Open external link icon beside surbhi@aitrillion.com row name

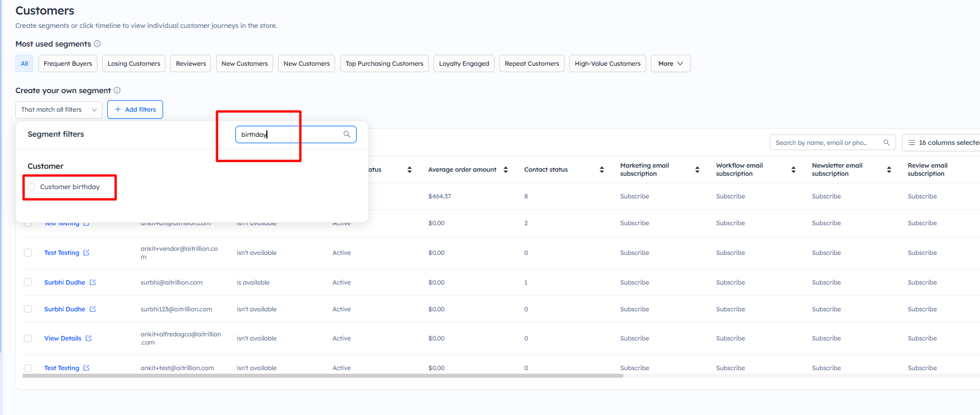pyautogui.click(x=93, y=282)
